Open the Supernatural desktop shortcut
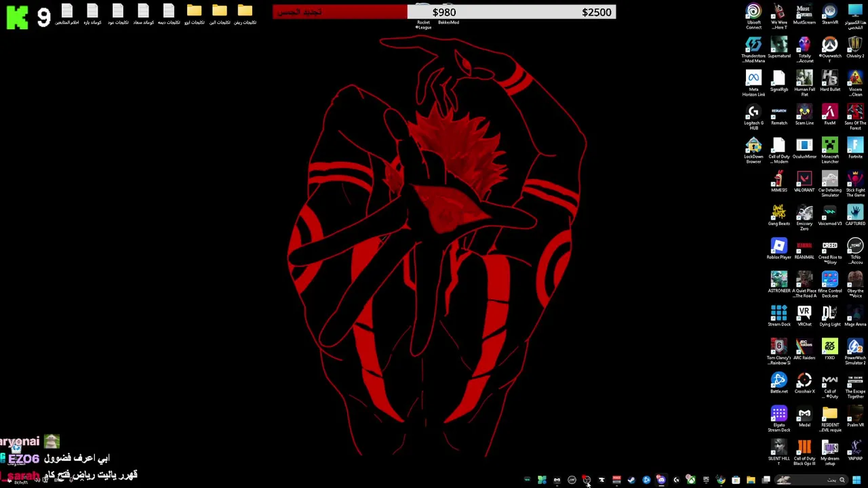The image size is (868, 488). click(779, 48)
